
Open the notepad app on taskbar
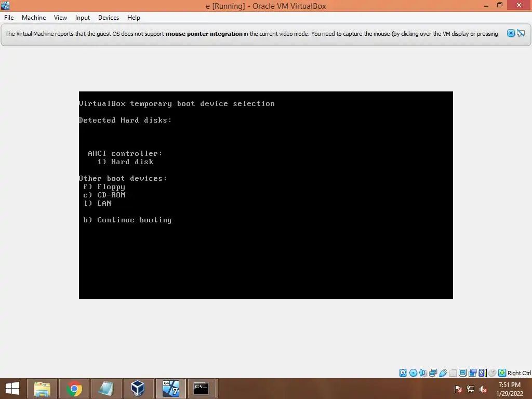click(106, 389)
